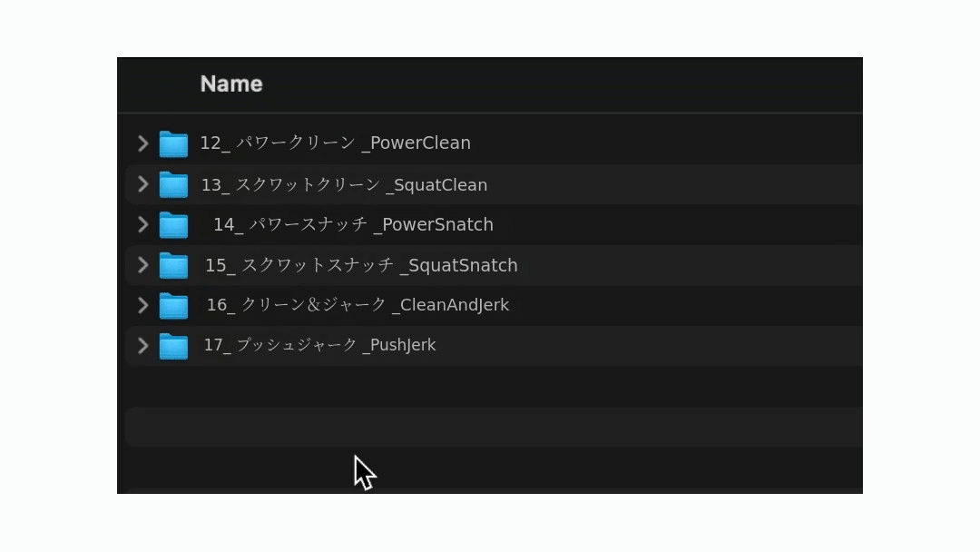
Task: Click the folder icon for 12_ PowerClean
Action: [173, 143]
